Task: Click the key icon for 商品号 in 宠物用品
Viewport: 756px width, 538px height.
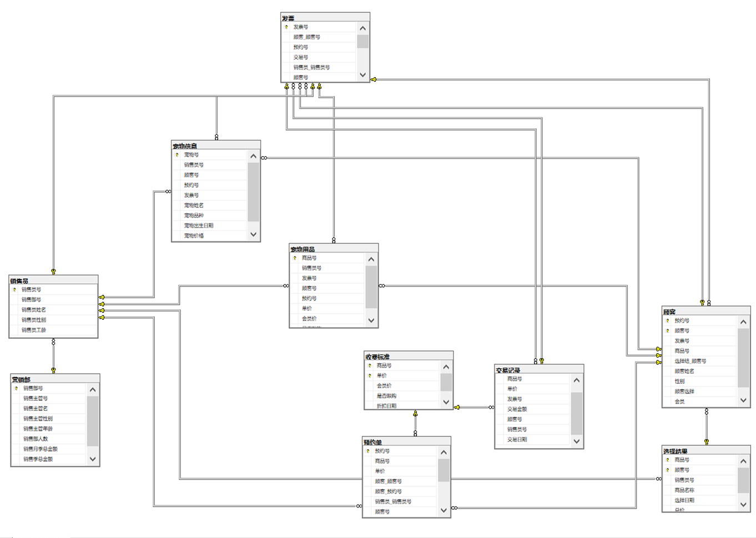Action: click(295, 258)
